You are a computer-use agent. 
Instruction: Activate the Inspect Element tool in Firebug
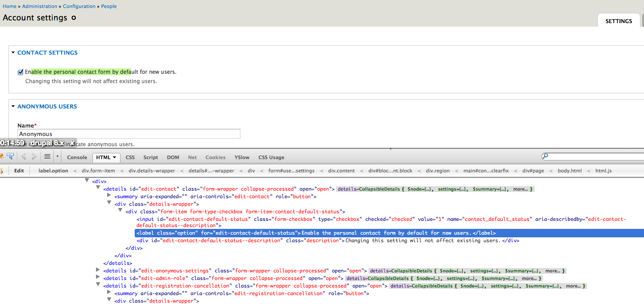pos(10,156)
